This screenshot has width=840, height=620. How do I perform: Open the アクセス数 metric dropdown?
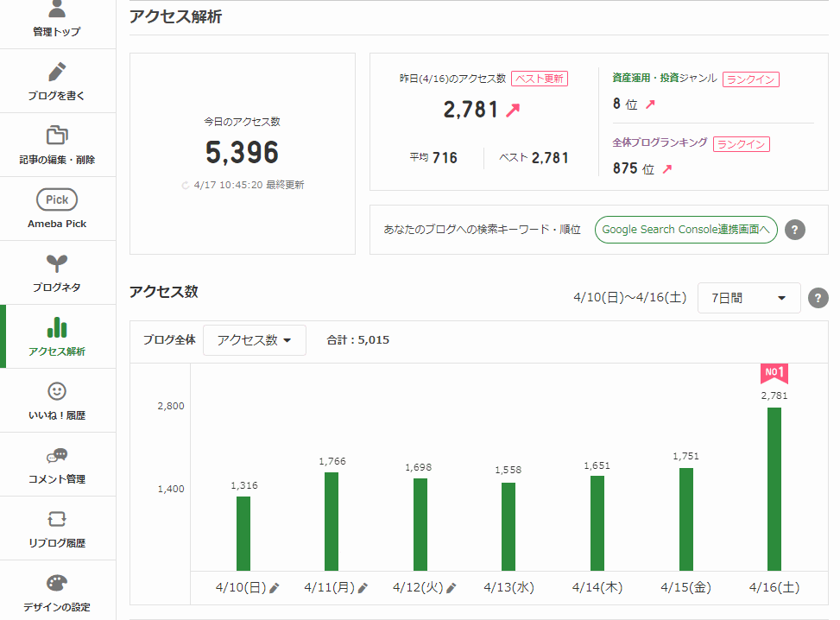point(255,340)
